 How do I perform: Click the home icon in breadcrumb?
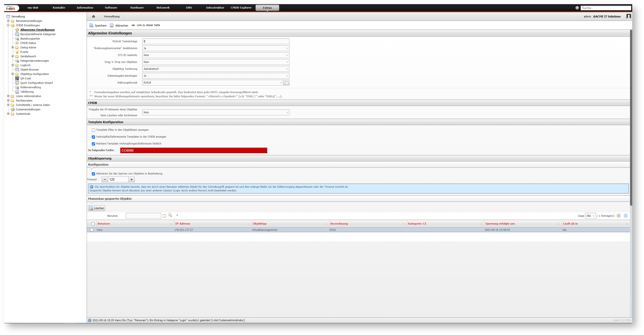pos(94,16)
